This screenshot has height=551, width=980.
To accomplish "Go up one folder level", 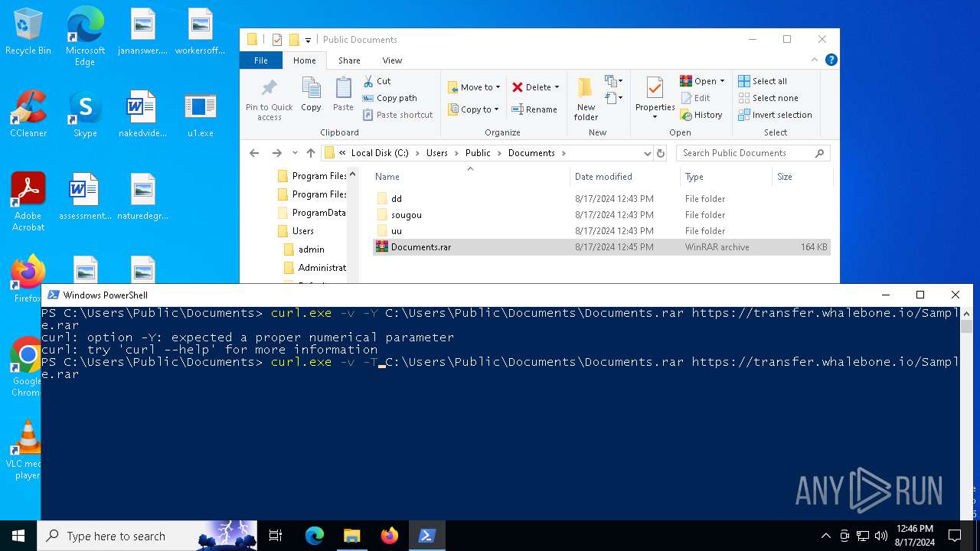I will pyautogui.click(x=311, y=153).
